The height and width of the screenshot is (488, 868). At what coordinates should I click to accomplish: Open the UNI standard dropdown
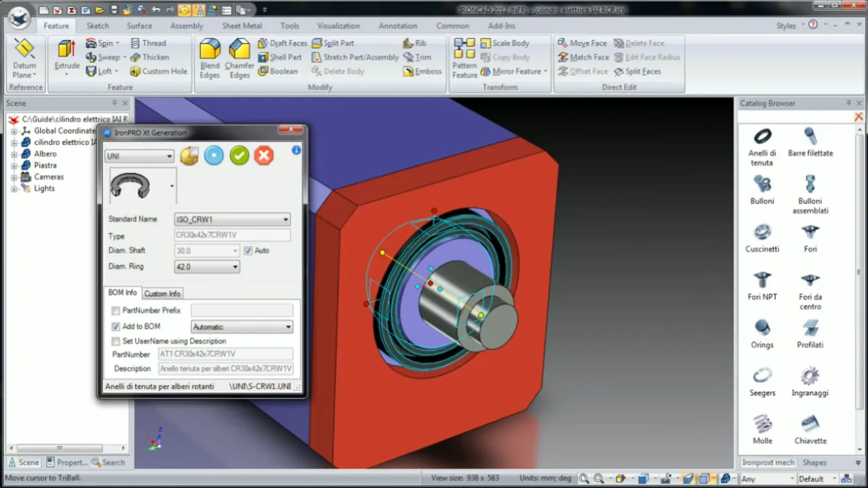coord(140,157)
